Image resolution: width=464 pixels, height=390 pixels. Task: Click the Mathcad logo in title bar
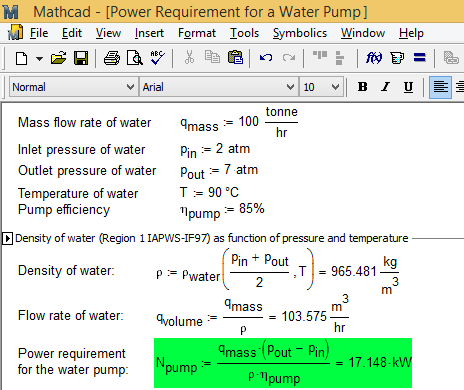click(11, 12)
